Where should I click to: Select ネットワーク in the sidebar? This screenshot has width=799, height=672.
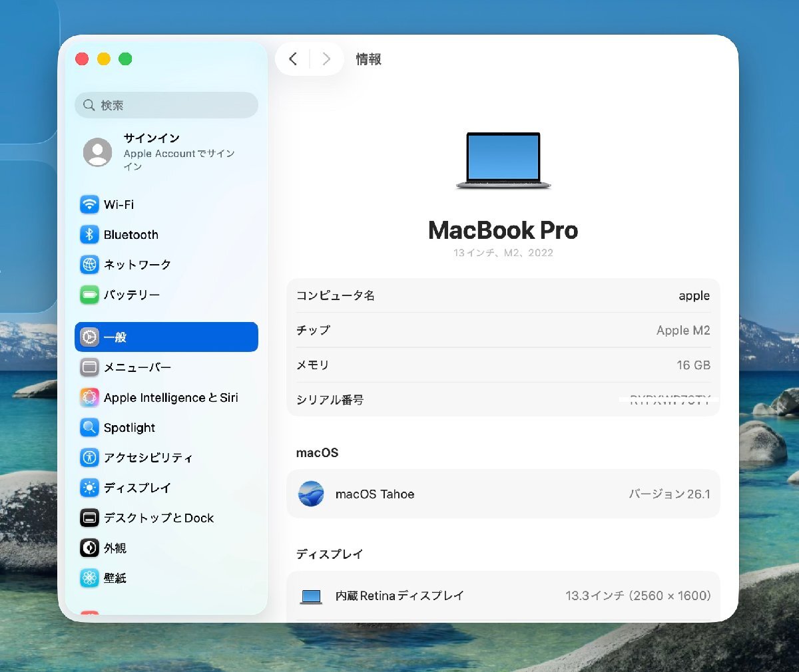tap(166, 264)
